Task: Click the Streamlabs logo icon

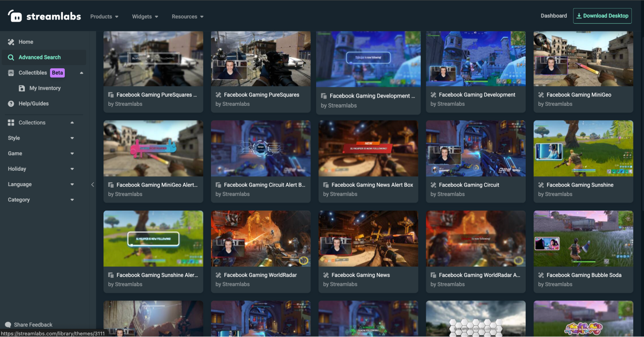Action: tap(15, 16)
